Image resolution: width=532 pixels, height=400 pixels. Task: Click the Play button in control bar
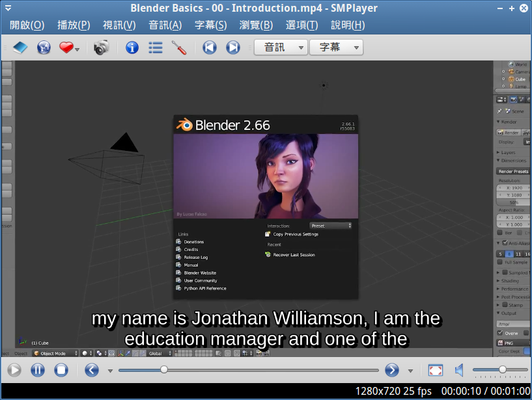14,370
